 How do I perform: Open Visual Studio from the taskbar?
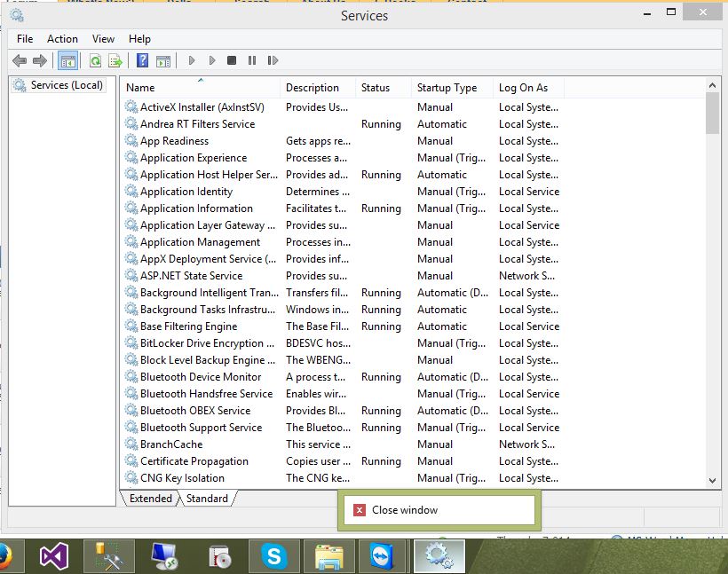54,556
